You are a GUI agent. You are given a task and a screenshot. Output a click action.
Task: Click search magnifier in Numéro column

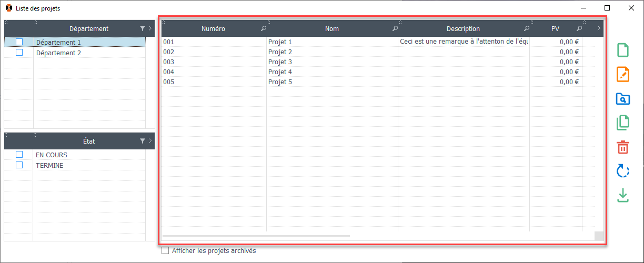[x=263, y=28]
